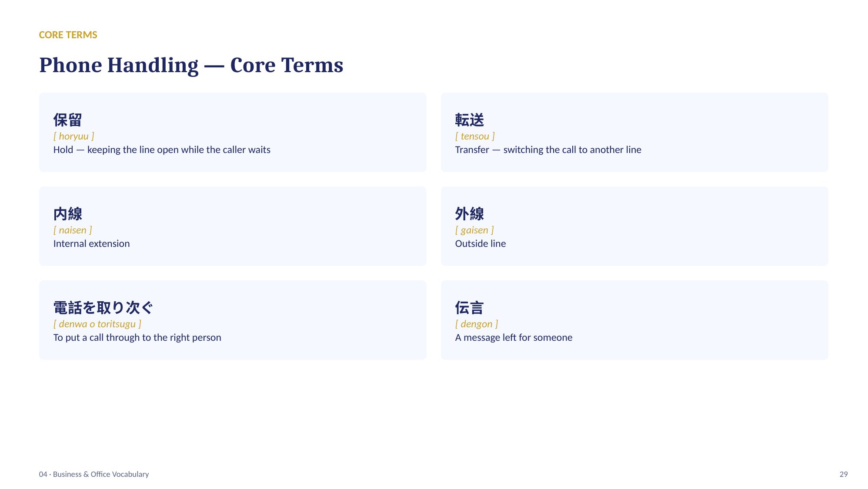
Task: Click the message left for someone definition
Action: (514, 337)
